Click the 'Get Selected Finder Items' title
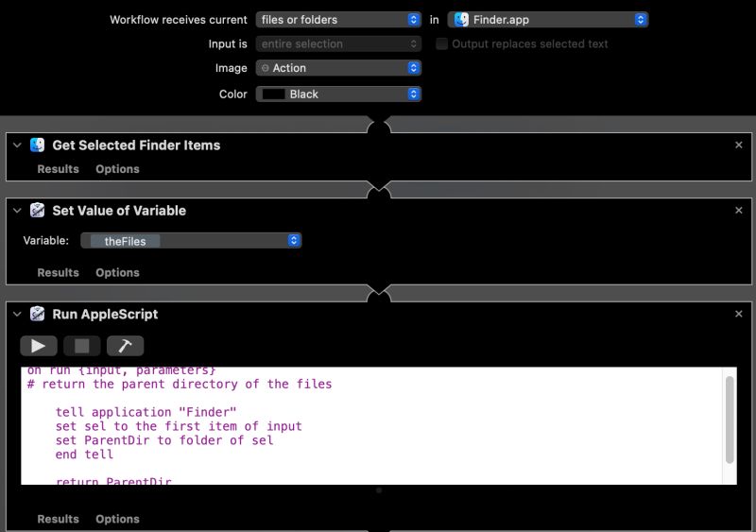This screenshot has height=532, width=756. point(136,146)
